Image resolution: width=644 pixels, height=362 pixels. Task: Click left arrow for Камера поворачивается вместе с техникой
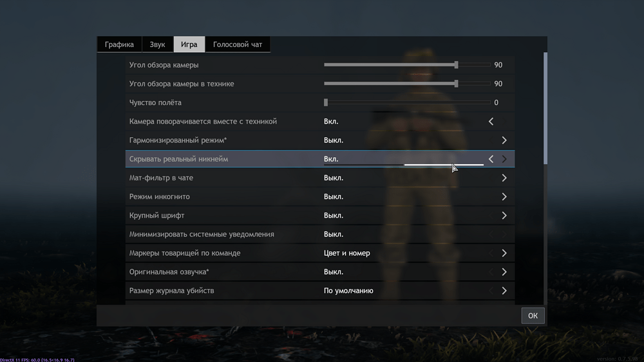tap(491, 121)
